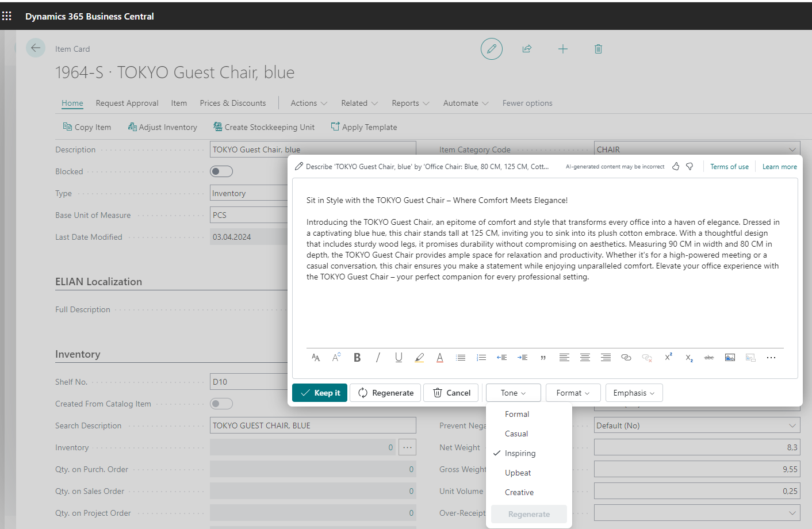812x529 pixels.
Task: Toggle underline formatting
Action: point(399,358)
